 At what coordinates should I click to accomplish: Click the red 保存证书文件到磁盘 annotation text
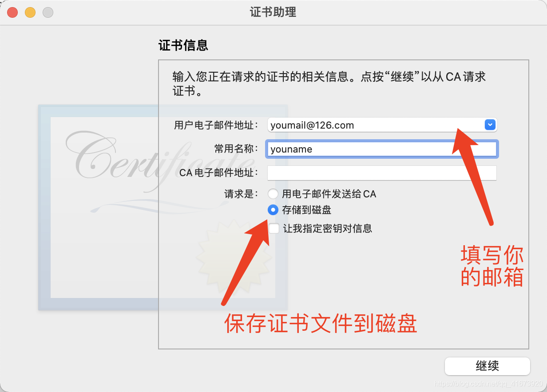tap(321, 324)
